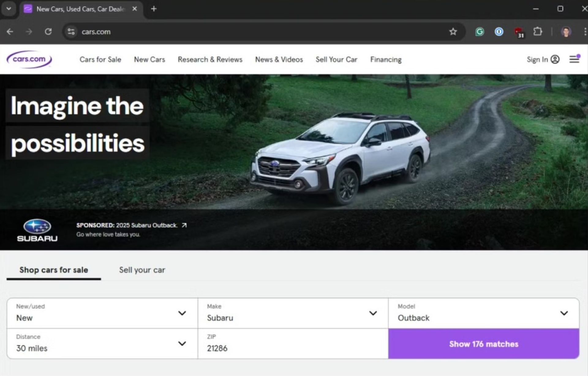
Task: Expand the Distance dropdown showing 30 miles
Action: [x=102, y=344]
